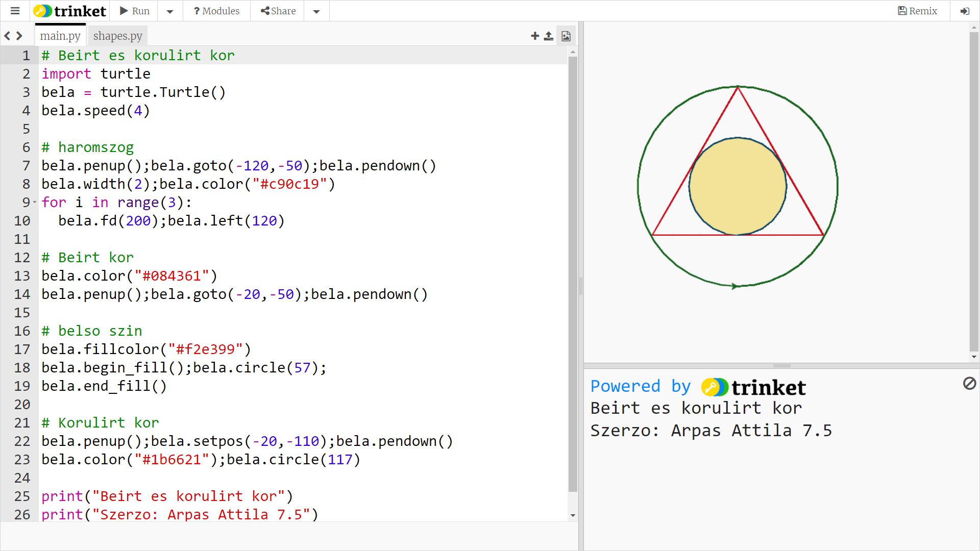Switch to the shapes.py tab
This screenshot has width=980, height=551.
[117, 36]
